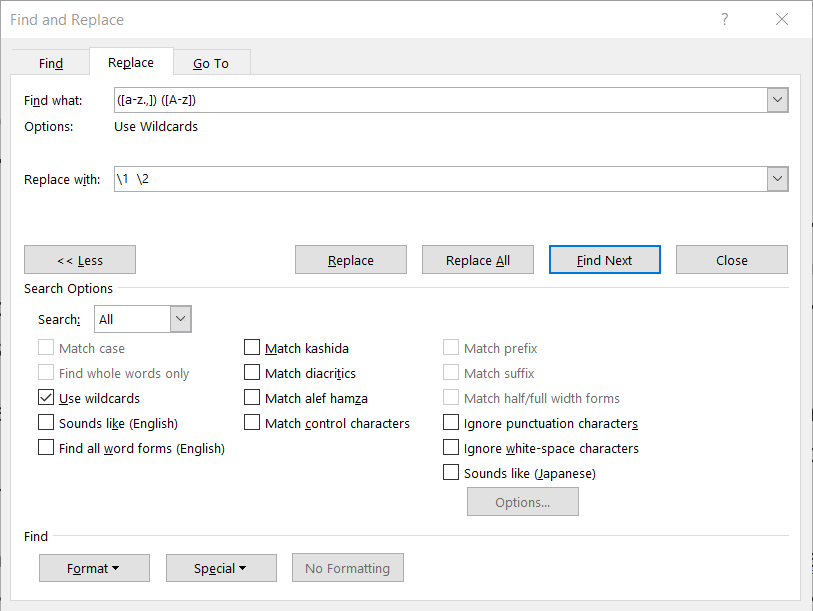Expand the Replace with history list
This screenshot has width=813, height=611.
pyautogui.click(x=777, y=180)
